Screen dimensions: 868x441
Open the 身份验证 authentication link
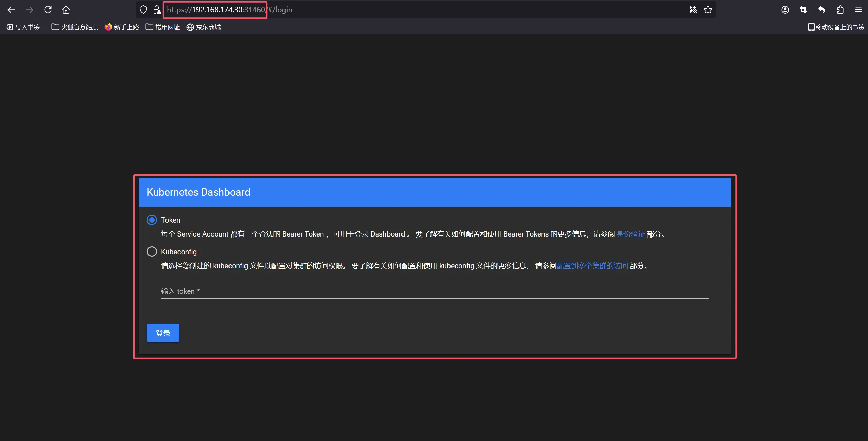(x=631, y=234)
